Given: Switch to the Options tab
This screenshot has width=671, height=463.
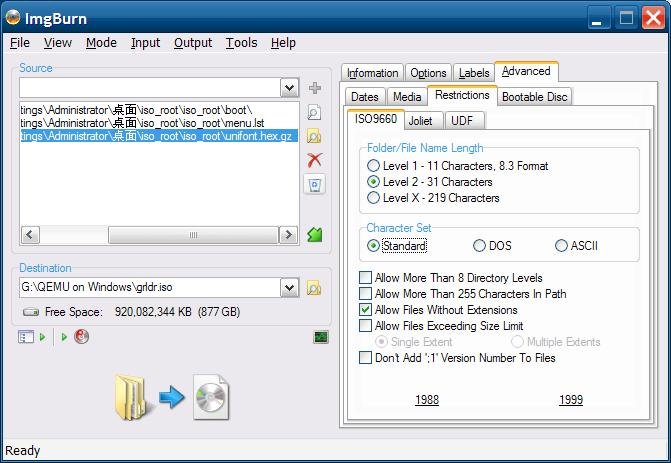Looking at the screenshot, I should [x=428, y=73].
